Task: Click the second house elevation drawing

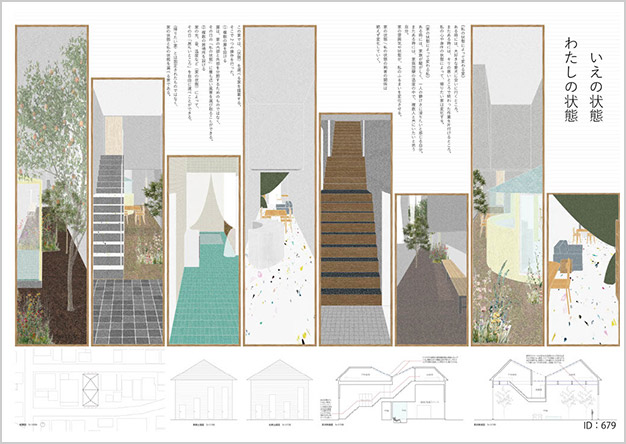Action: 280,385
